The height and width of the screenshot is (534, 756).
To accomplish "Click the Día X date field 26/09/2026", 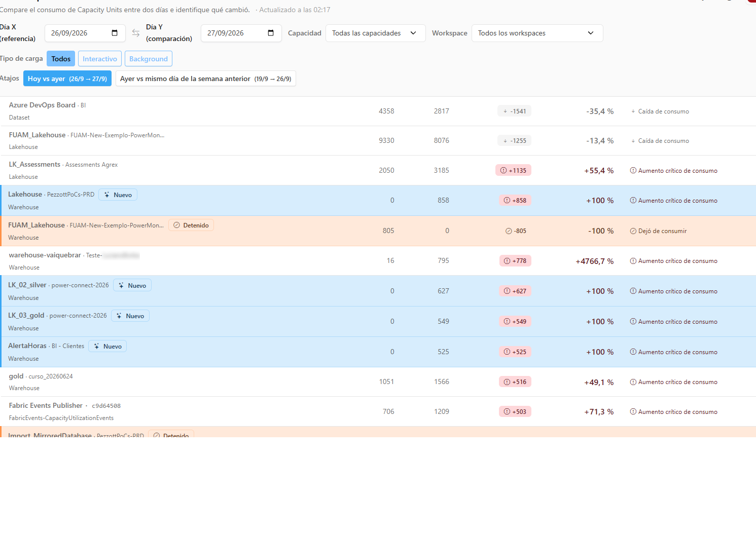I will (85, 33).
